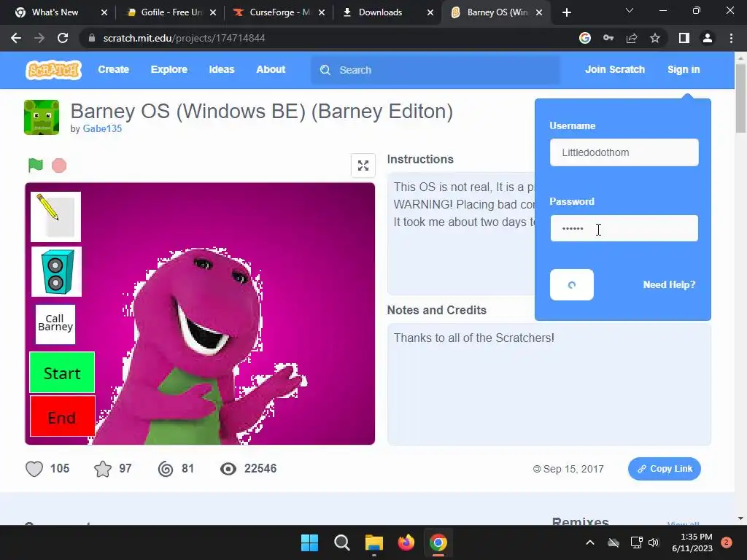747x560 pixels.
Task: Open Windows taskbar search
Action: [x=342, y=542]
